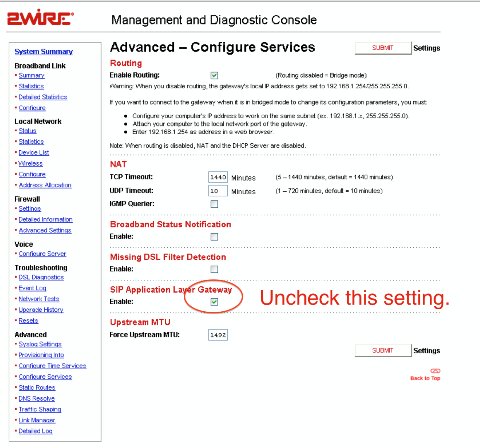Screen dimensions: 480x445
Task: Open the DSL Diagnostics link
Action: (41, 277)
